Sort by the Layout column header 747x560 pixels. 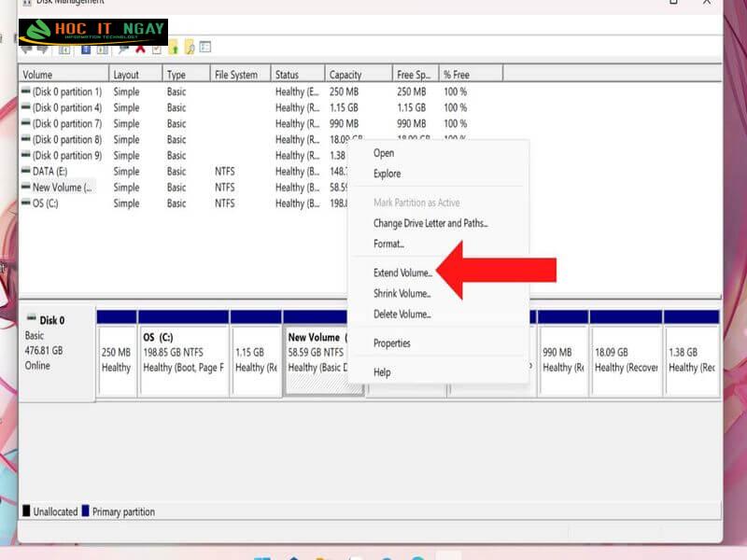[135, 75]
